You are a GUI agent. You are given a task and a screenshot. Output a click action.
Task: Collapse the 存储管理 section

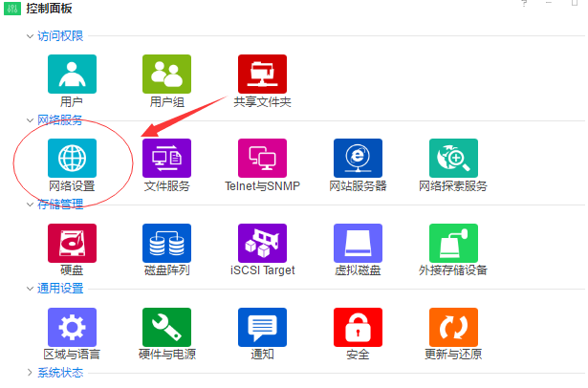[x=30, y=205]
